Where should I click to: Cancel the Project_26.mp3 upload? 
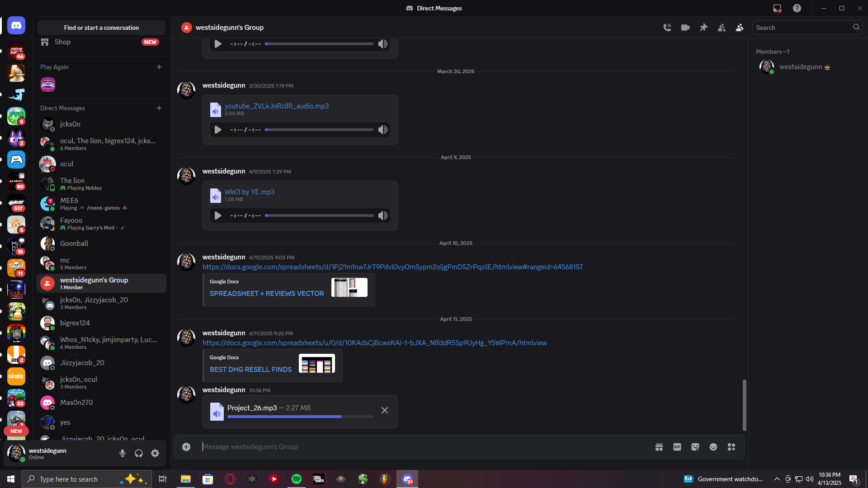pyautogui.click(x=385, y=410)
